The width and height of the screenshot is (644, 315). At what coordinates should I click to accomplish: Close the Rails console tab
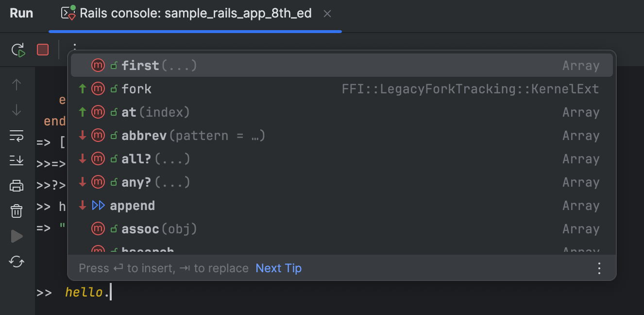coord(327,14)
